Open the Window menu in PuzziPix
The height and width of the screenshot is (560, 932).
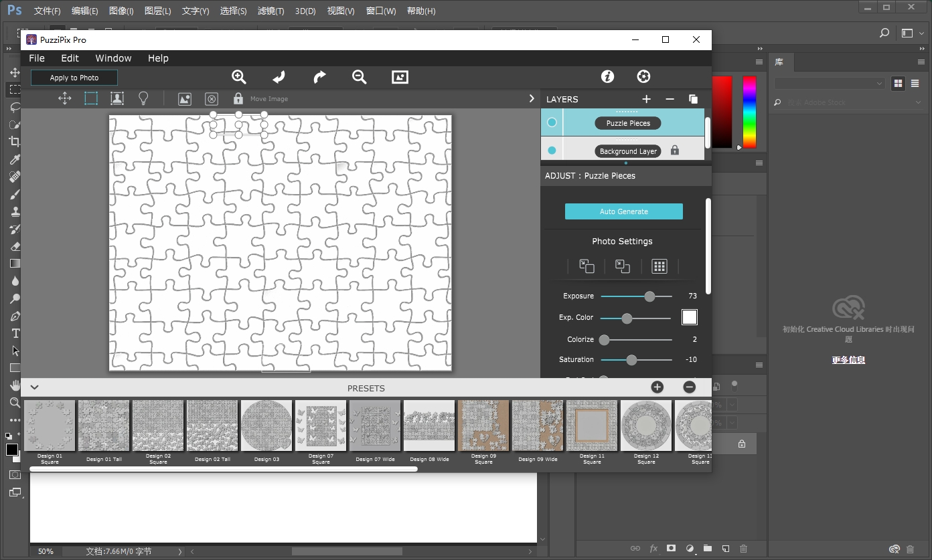(x=113, y=58)
